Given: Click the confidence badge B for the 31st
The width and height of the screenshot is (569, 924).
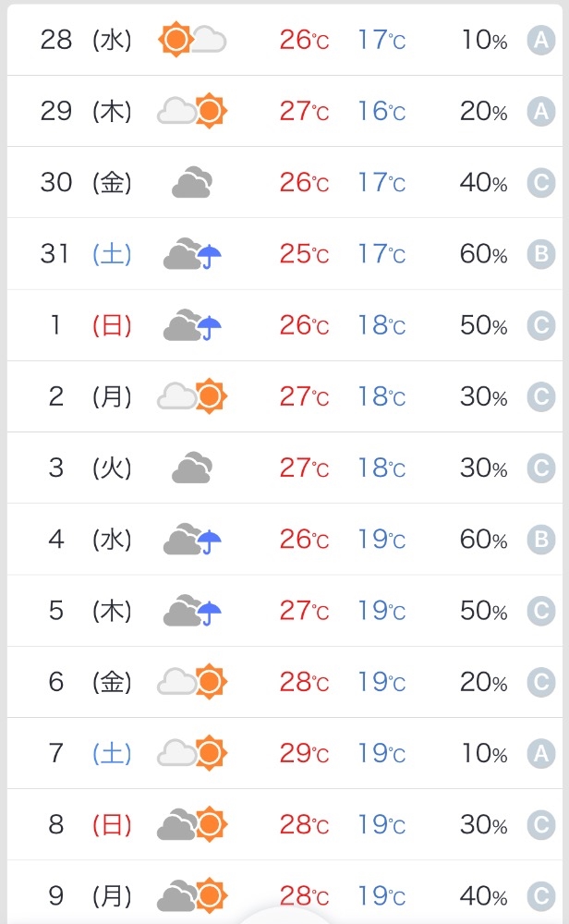Looking at the screenshot, I should (x=540, y=254).
